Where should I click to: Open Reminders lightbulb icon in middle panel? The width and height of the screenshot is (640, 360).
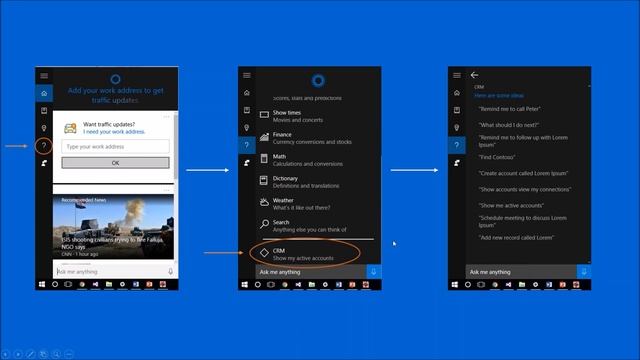[x=247, y=128]
